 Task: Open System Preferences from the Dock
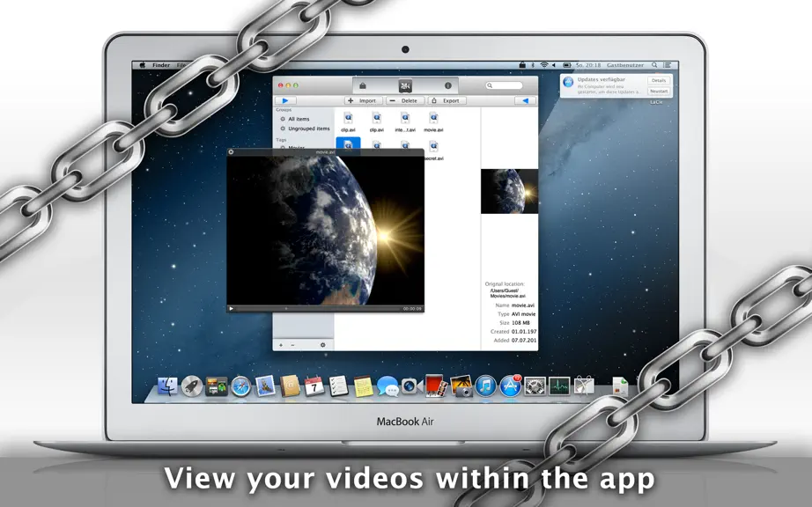(535, 386)
